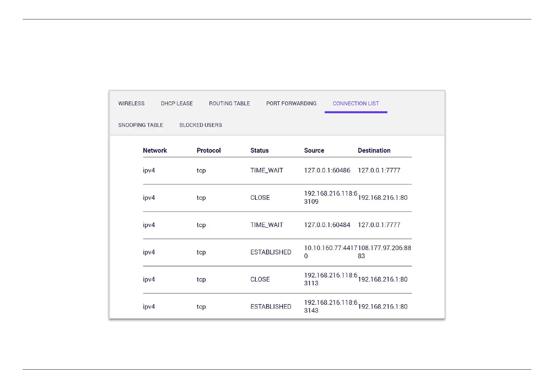Select source 127.0.0.1:60486
This screenshot has width=554, height=392.
327,170
